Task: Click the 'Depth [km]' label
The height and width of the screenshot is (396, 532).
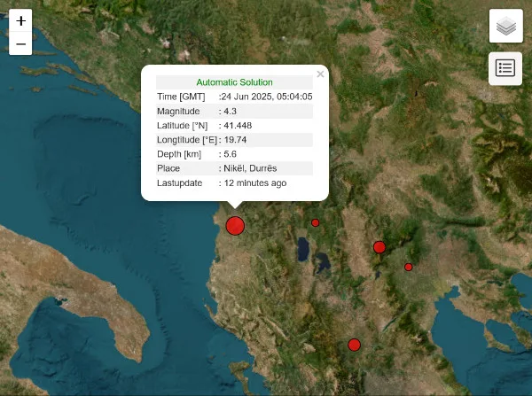Action: pos(179,154)
